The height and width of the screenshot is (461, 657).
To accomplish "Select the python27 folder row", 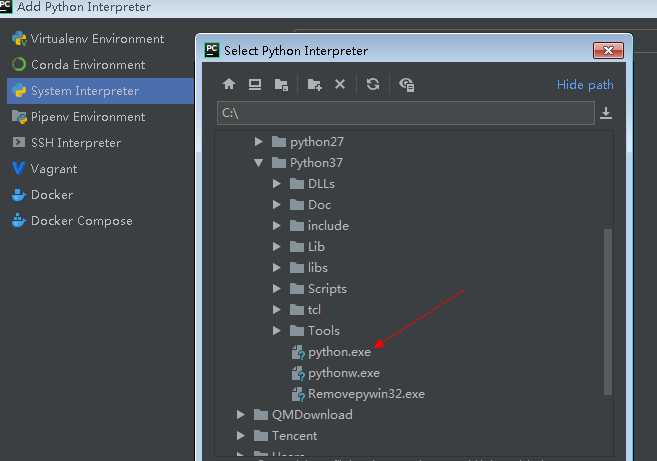I will 317,142.
